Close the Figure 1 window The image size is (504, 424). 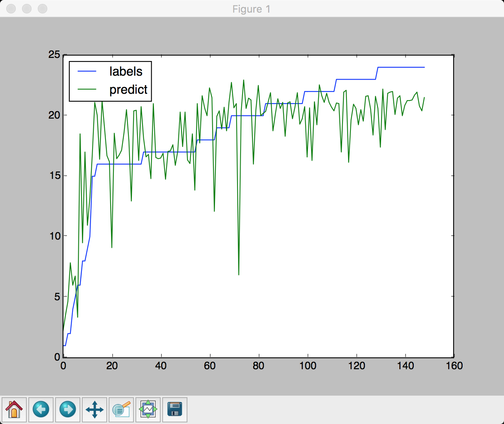coord(11,9)
